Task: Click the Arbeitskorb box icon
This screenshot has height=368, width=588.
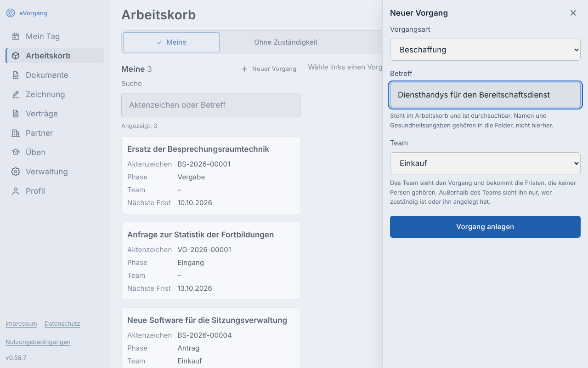Action: [16, 56]
